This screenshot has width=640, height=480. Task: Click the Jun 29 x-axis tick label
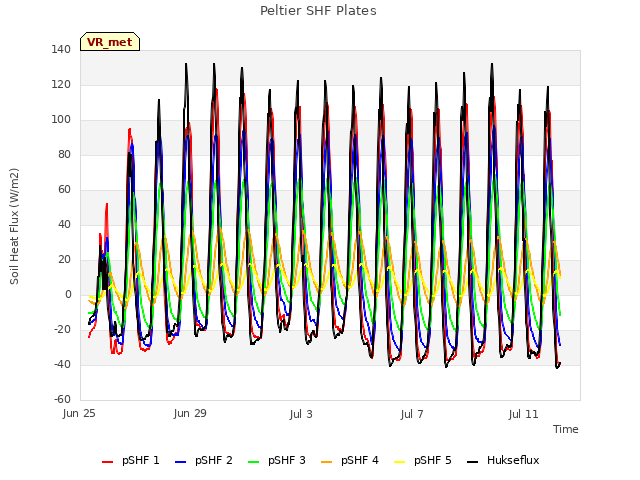pyautogui.click(x=190, y=414)
